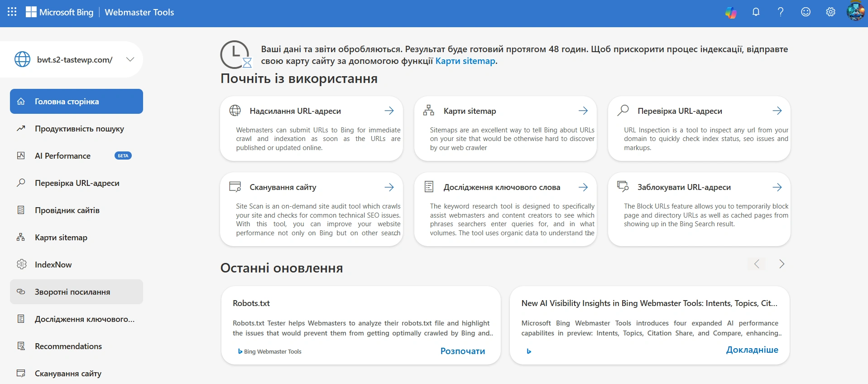Click sitemap icon on the Карти sitemap card
868x384 pixels.
(428, 110)
